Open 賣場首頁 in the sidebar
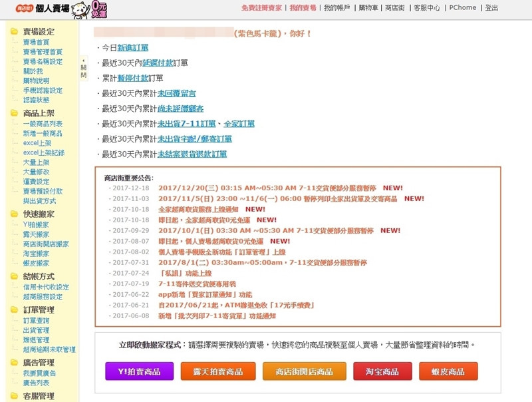 click(36, 42)
